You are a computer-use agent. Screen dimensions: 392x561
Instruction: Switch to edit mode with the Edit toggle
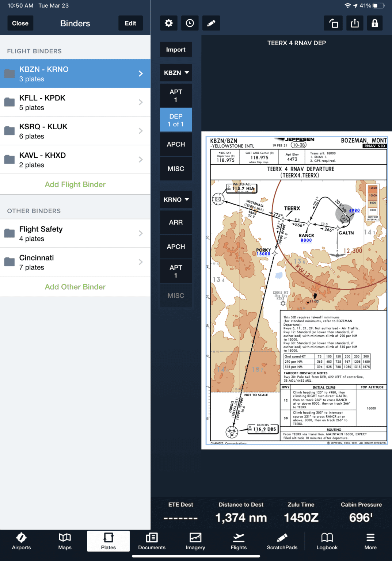(x=130, y=23)
